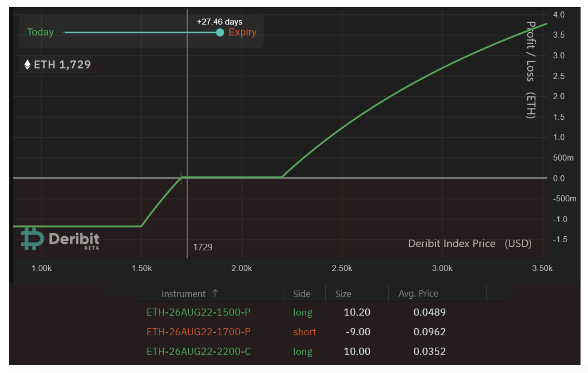Select the ETH-26AUG22-1700-P instrument row
588x373 pixels.
[x=198, y=332]
